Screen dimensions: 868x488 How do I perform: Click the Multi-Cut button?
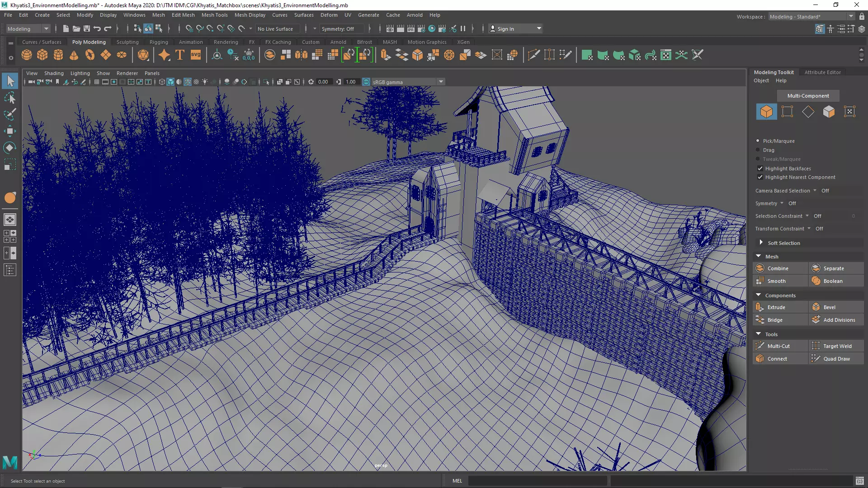pos(780,346)
